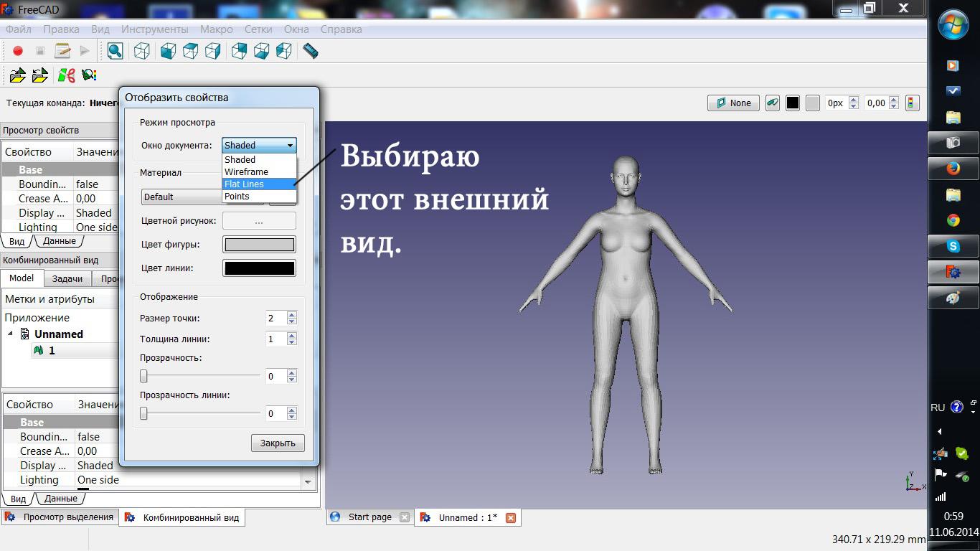Click the chain link icon next to None
Screen dimensions: 980x551
(x=772, y=103)
